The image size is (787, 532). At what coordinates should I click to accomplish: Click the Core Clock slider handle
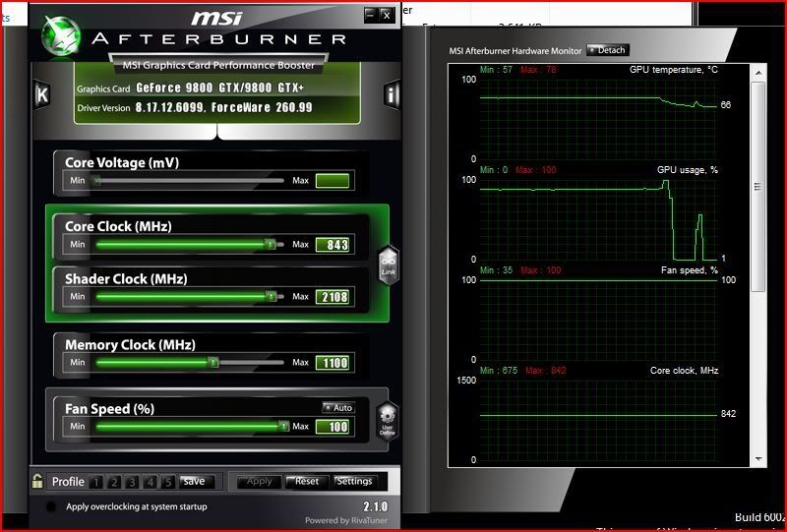[x=271, y=245]
